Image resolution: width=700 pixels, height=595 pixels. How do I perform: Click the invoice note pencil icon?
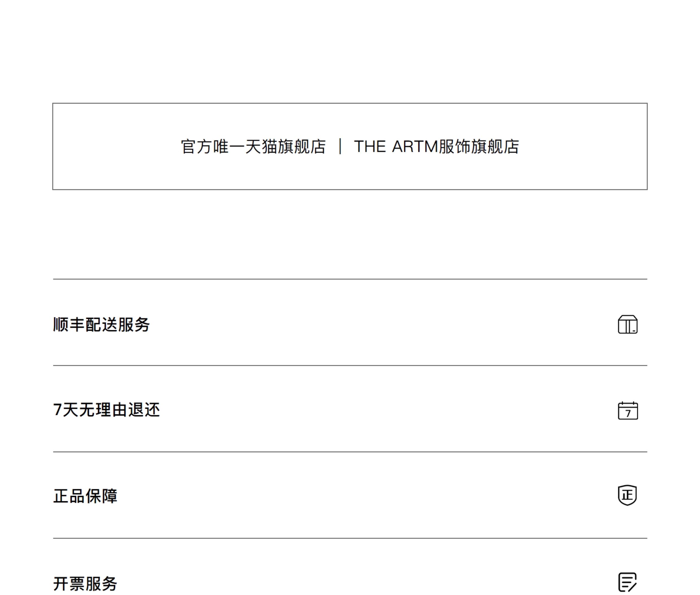pyautogui.click(x=627, y=582)
